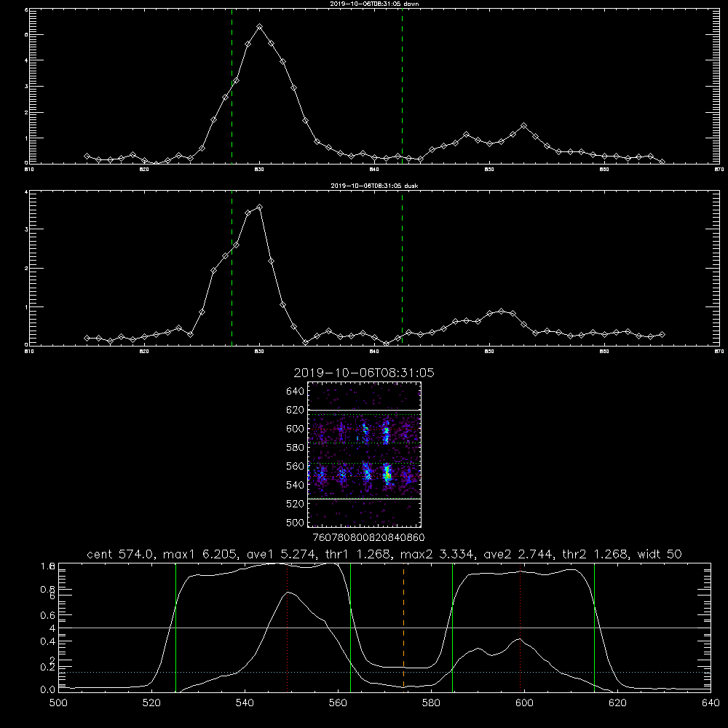This screenshot has height=728, width=728.
Task: Click the 500 x-axis label of bottom plot
Action: (x=58, y=703)
